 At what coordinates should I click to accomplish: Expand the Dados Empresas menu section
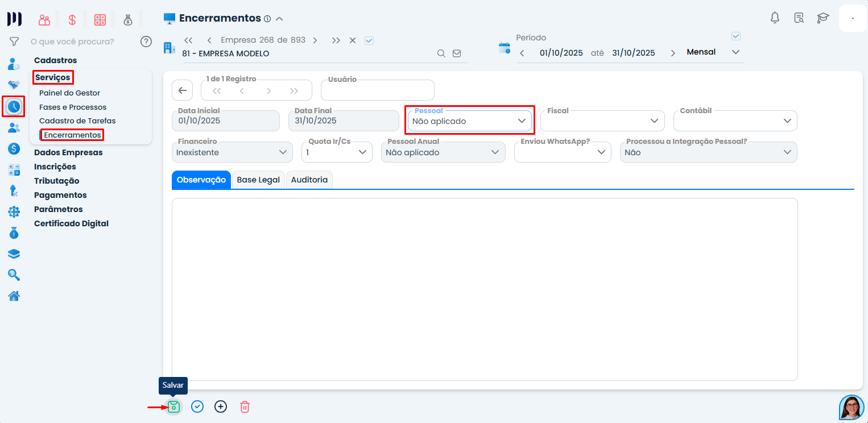click(x=68, y=152)
